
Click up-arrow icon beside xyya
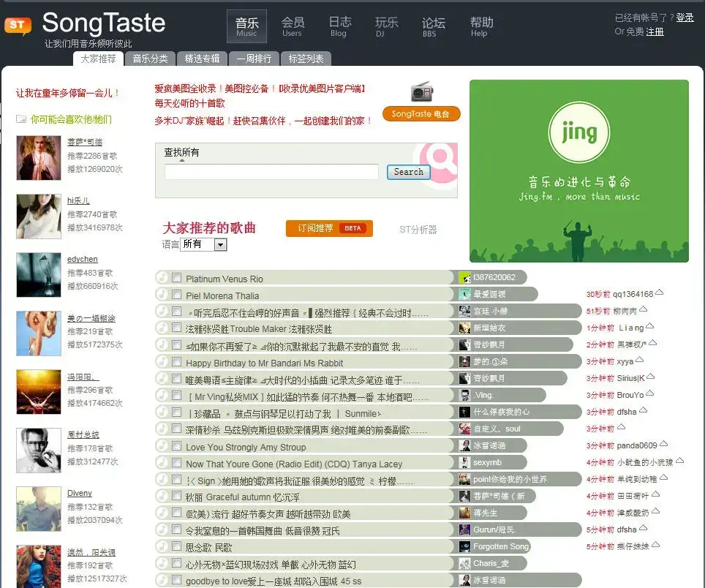640,360
